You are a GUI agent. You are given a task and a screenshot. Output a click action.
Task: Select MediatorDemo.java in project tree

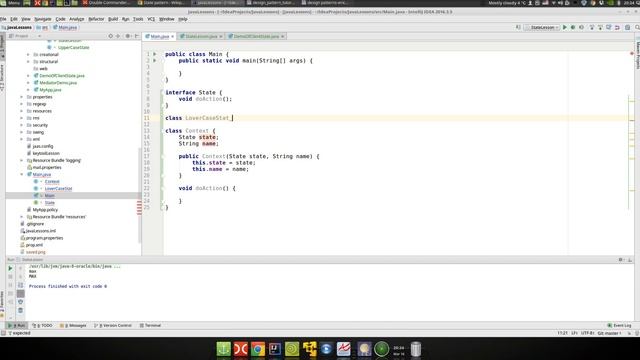coord(58,83)
